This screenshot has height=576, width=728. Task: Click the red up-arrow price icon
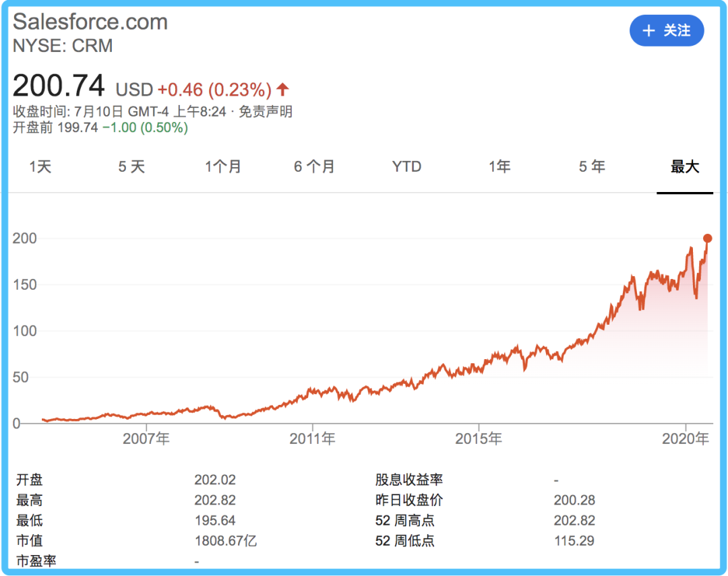coord(282,88)
